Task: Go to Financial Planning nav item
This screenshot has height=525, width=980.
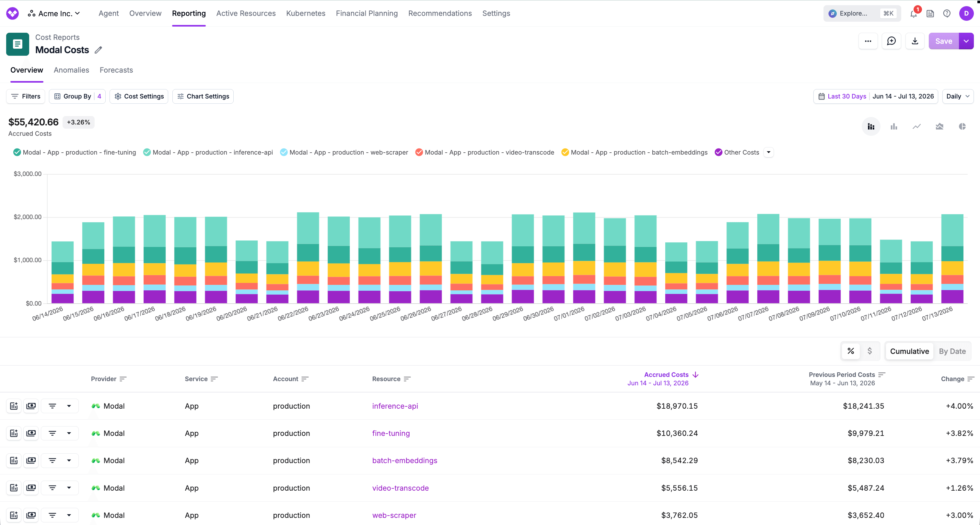Action: (x=367, y=13)
